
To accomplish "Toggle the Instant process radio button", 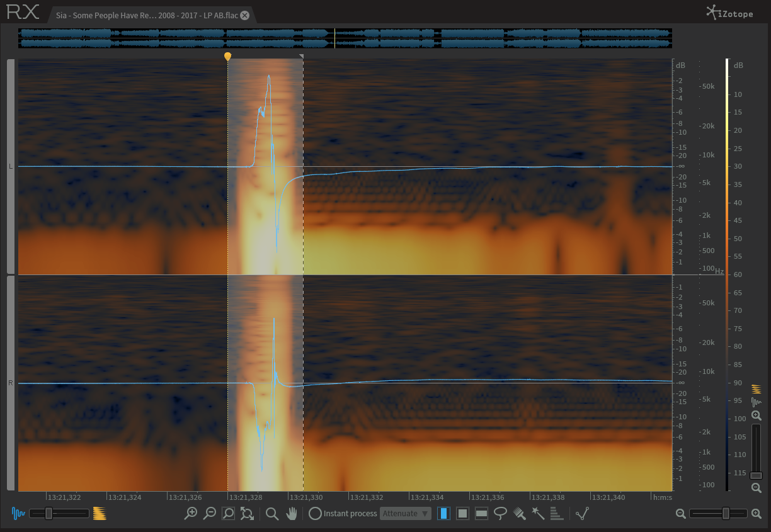I will (x=315, y=513).
